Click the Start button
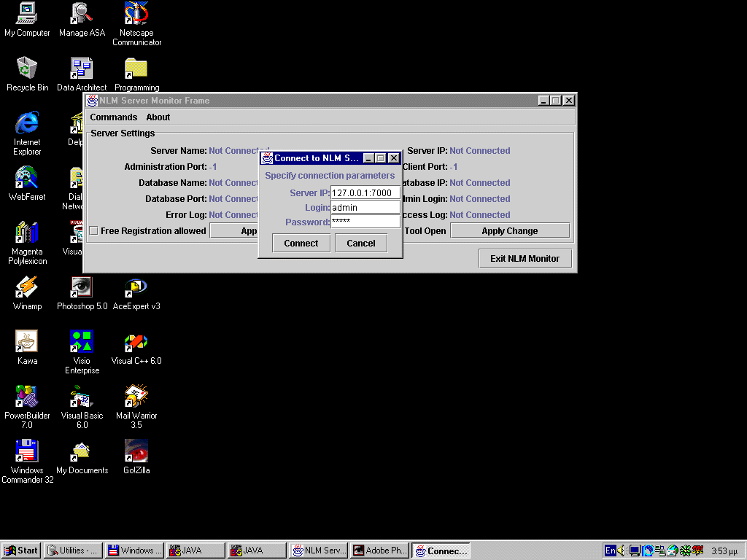747x560 pixels. tap(21, 551)
